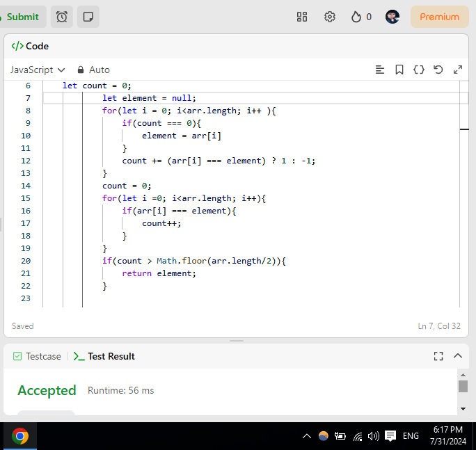Collapse the test result panel chevron

point(458,356)
